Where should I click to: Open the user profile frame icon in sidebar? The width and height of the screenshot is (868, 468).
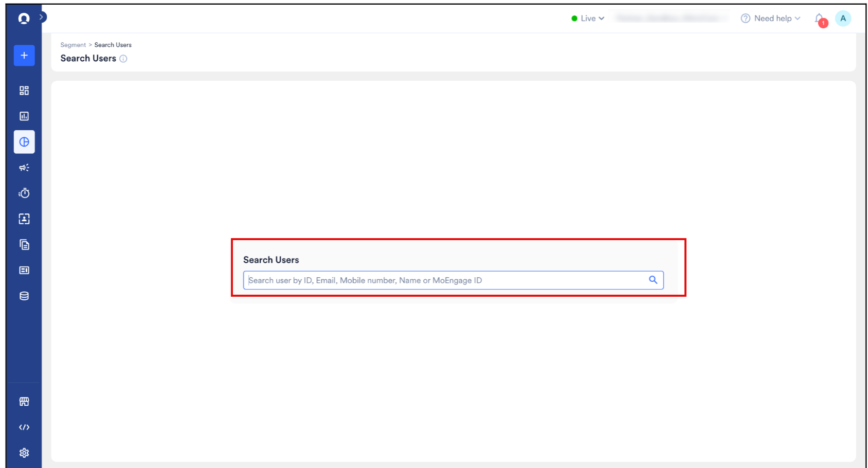(24, 219)
